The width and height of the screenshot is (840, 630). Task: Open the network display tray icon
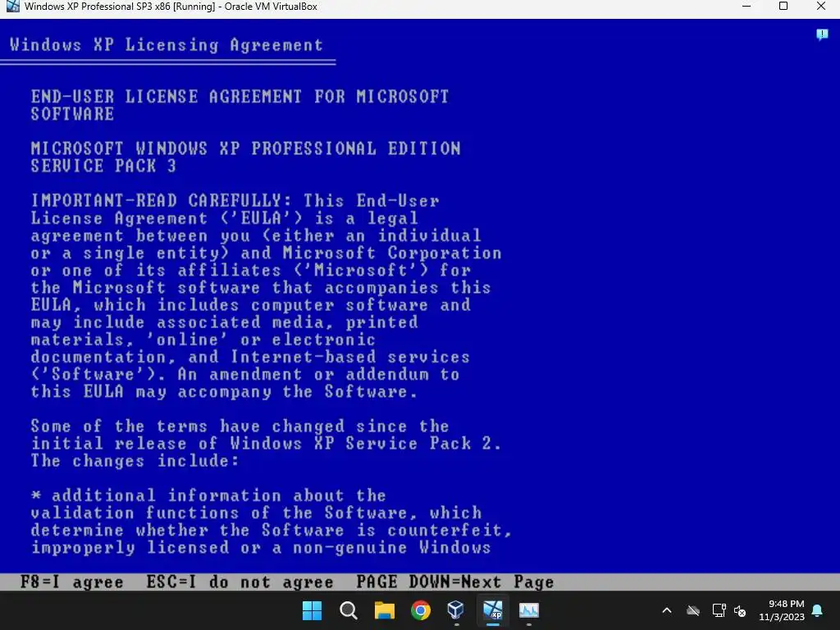(719, 610)
